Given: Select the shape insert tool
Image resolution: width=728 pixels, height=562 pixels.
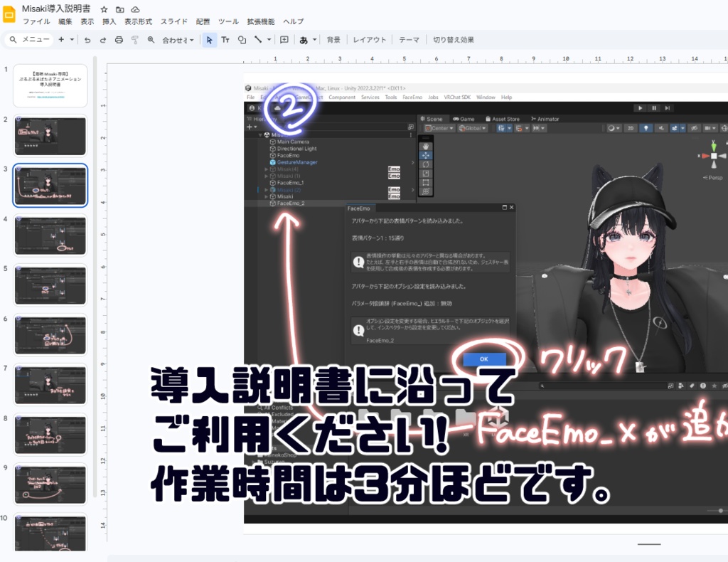Looking at the screenshot, I should tap(242, 40).
